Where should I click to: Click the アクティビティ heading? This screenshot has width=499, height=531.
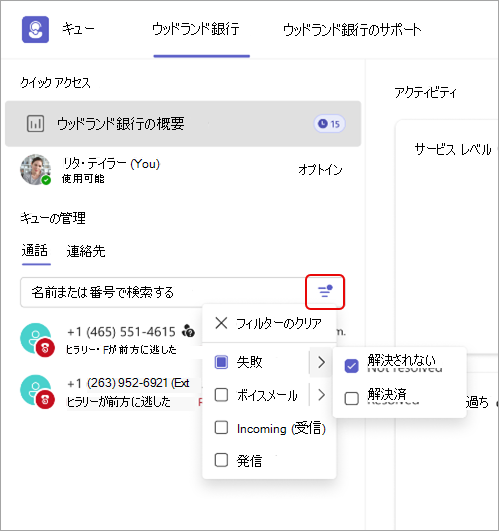pyautogui.click(x=426, y=92)
